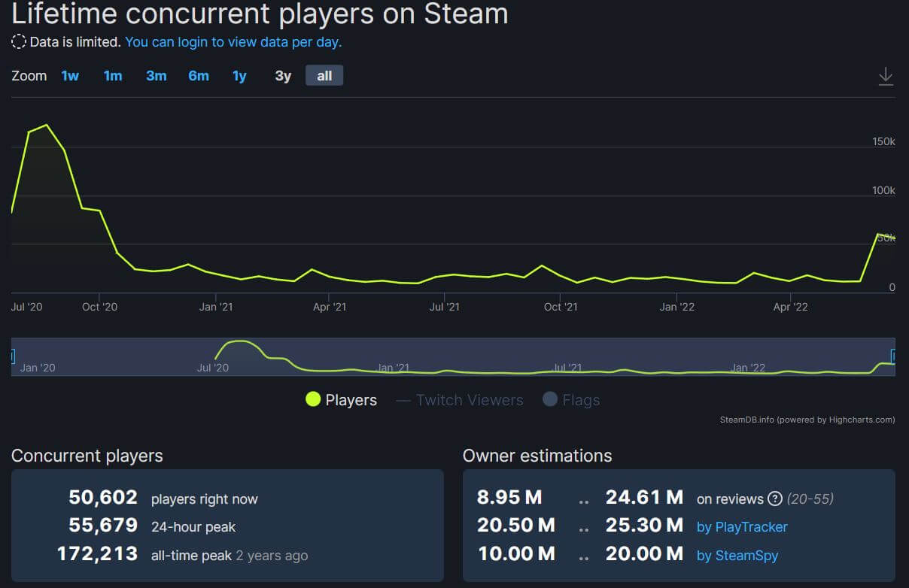Click the download chart icon
This screenshot has height=588, width=909.
click(x=886, y=76)
